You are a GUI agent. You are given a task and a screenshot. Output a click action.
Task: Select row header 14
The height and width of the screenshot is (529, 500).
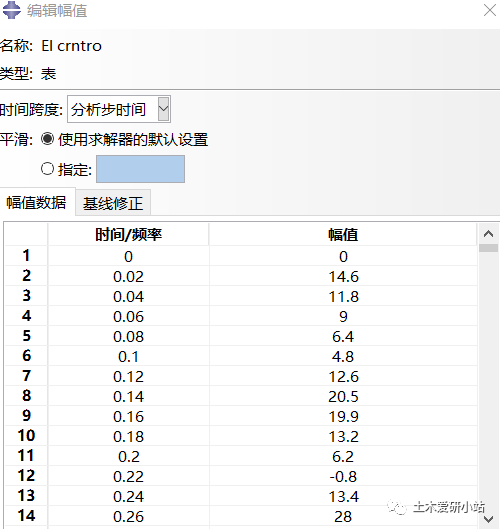(26, 516)
